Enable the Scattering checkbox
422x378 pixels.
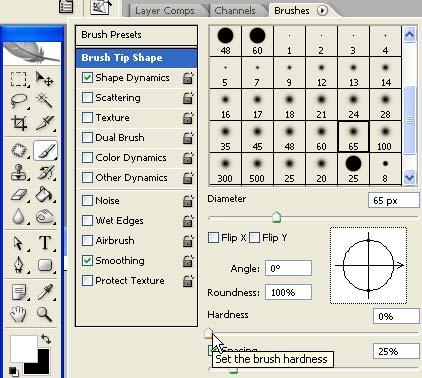pyautogui.click(x=87, y=98)
